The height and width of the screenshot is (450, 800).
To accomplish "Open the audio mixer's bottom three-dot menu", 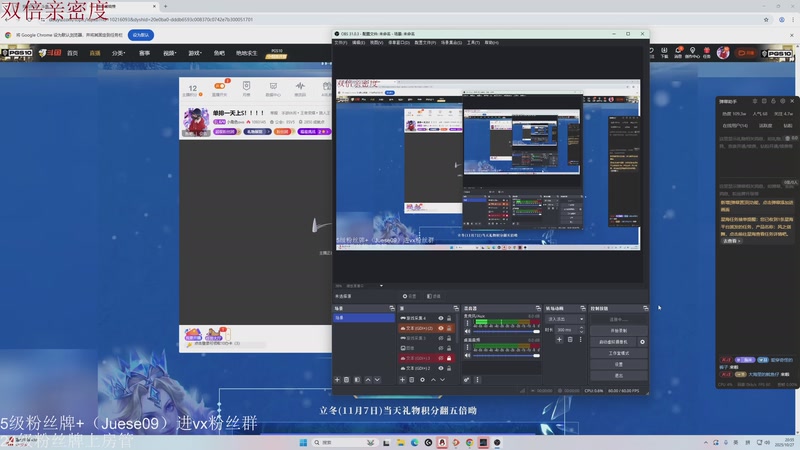I will pyautogui.click(x=478, y=380).
